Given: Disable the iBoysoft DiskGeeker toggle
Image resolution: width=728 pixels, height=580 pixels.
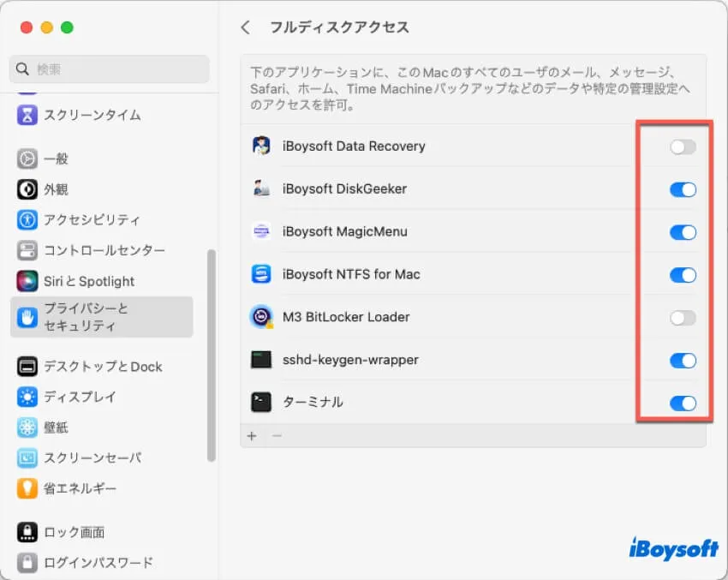Looking at the screenshot, I should click(683, 189).
